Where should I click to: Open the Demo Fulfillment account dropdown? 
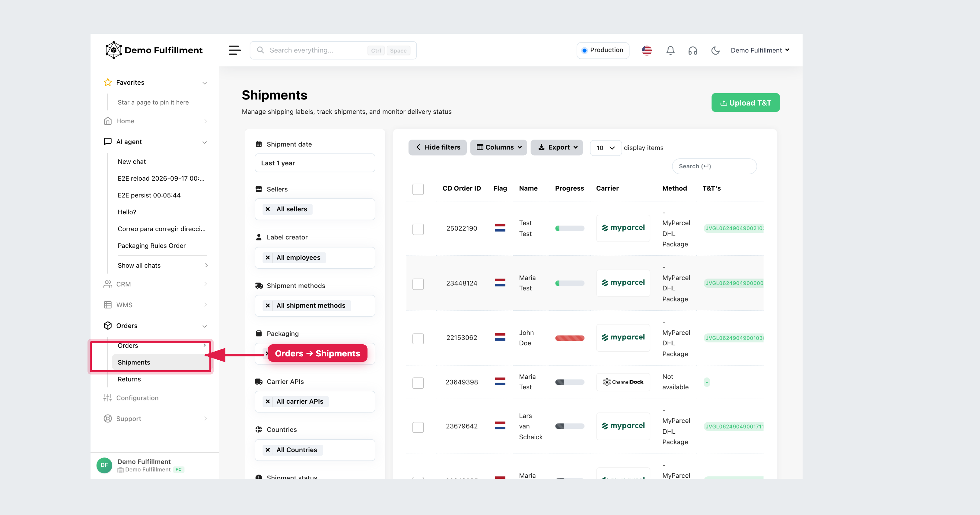click(x=760, y=50)
